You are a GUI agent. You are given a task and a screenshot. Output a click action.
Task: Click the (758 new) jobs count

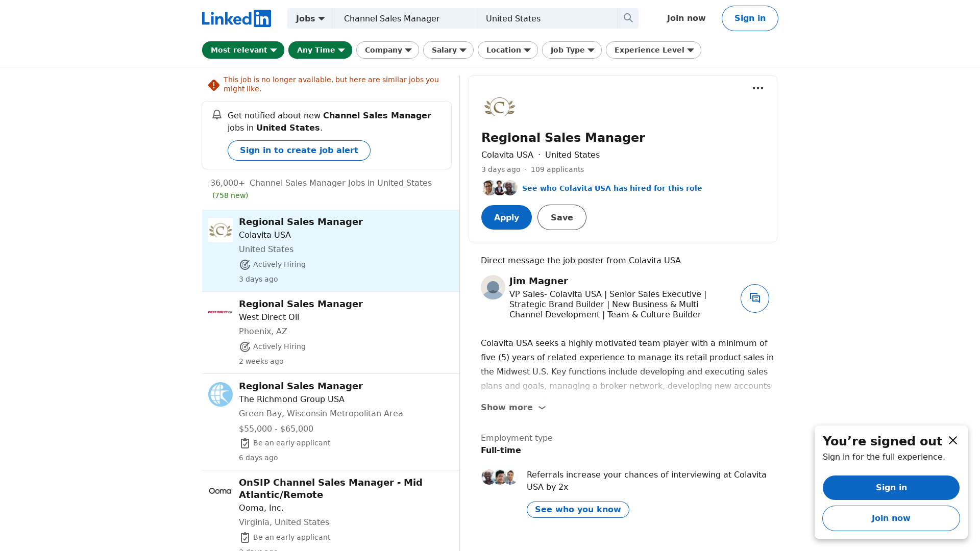point(230,195)
